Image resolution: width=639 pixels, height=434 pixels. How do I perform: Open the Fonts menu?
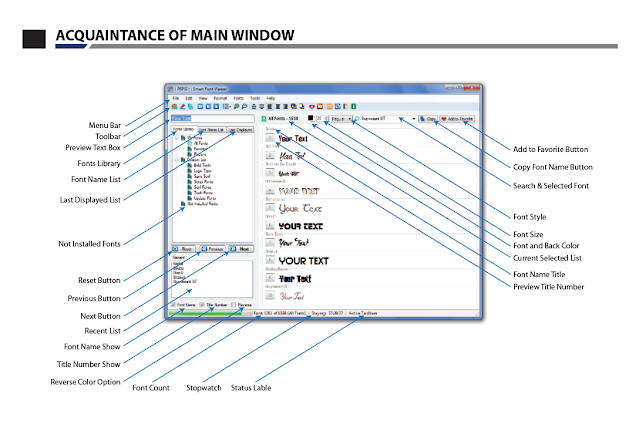click(x=239, y=98)
